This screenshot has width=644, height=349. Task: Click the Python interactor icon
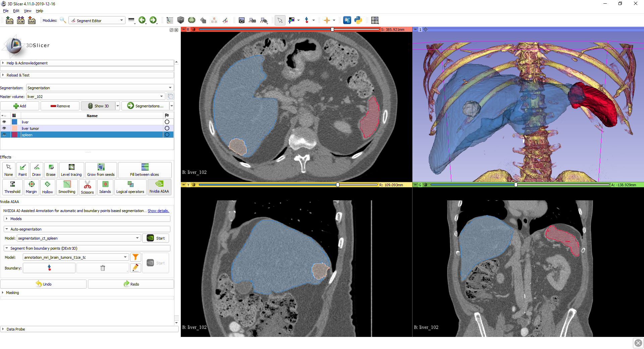[x=358, y=20]
